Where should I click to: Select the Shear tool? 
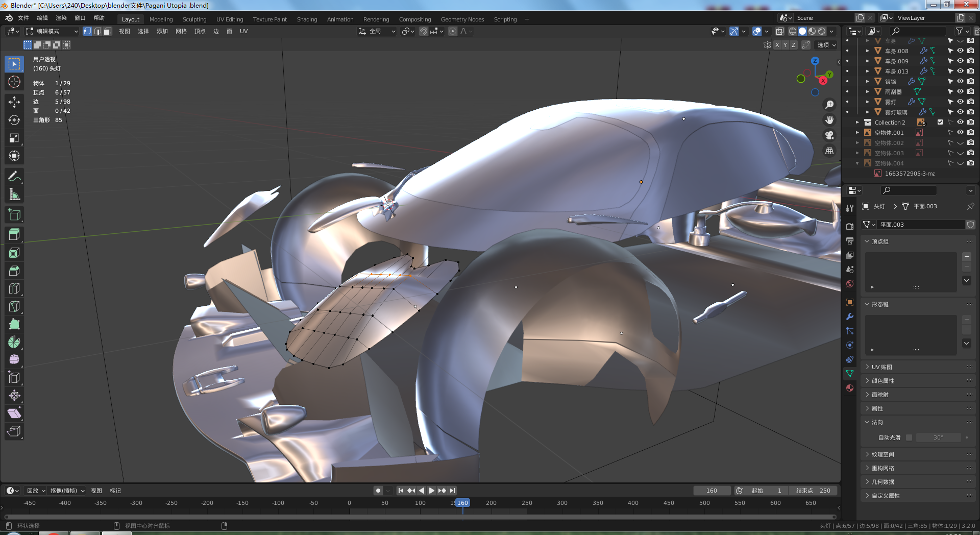(14, 414)
